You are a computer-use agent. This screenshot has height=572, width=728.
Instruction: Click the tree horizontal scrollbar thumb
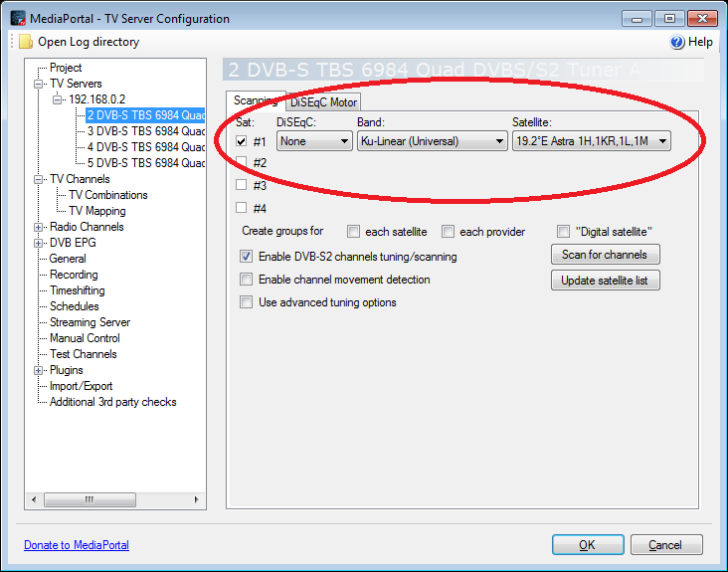tap(90, 499)
